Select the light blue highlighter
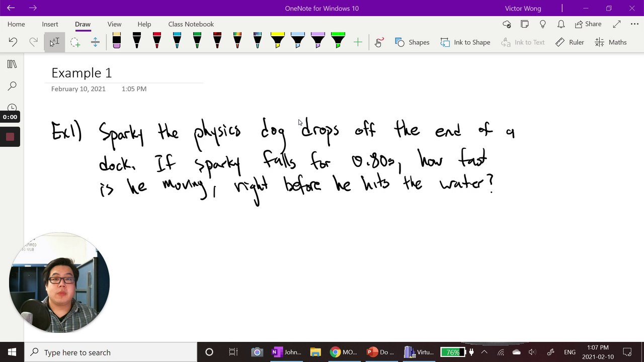 (x=298, y=41)
